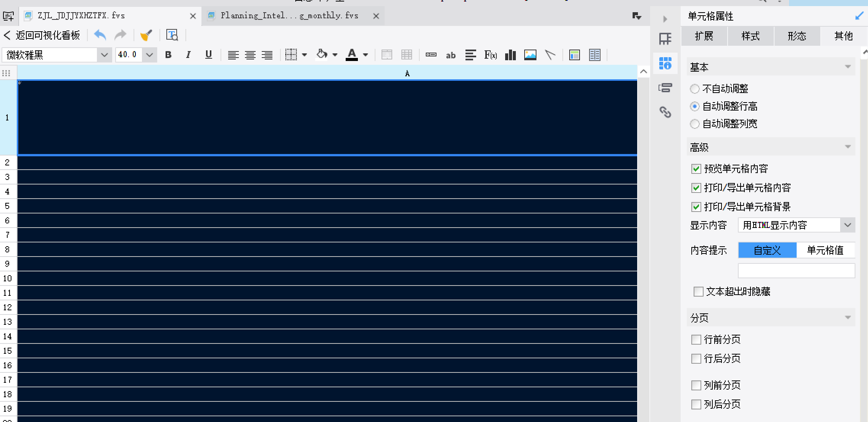Image resolution: width=868 pixels, height=422 pixels.
Task: Select '单元格值' content hint option
Action: 825,250
